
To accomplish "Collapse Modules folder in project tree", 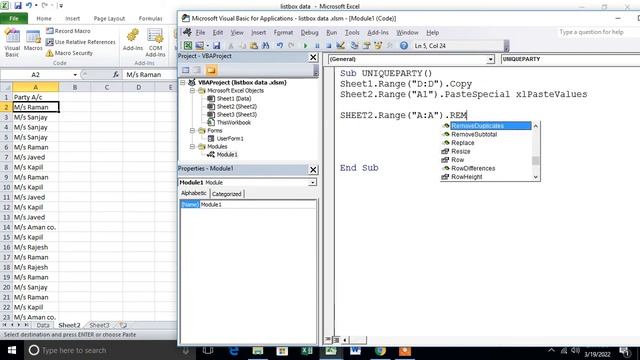I will pos(192,147).
